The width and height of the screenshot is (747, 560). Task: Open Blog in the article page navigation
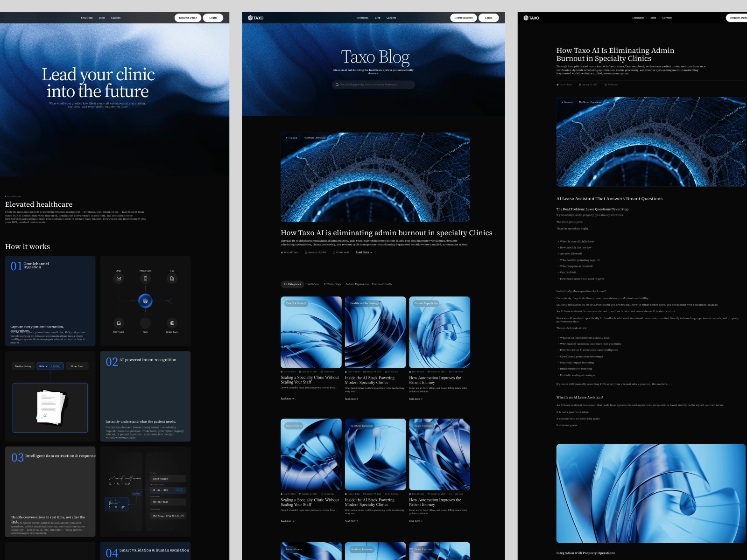pos(653,18)
